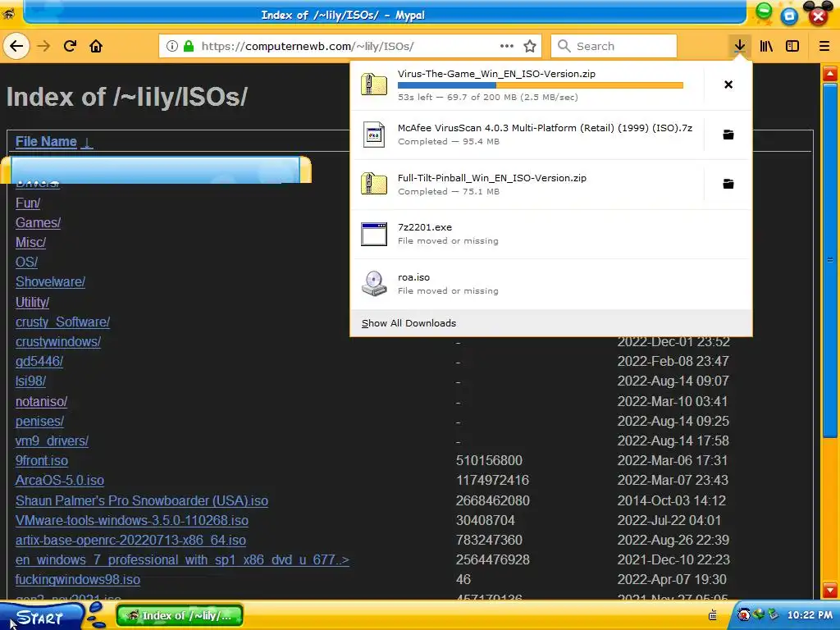The height and width of the screenshot is (630, 840).
Task: Open the vm9_drivers/ directory
Action: (x=52, y=441)
